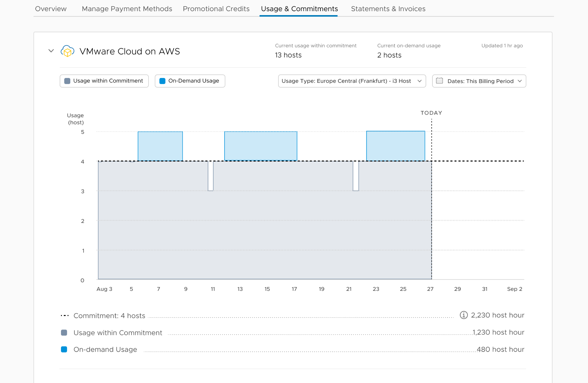
Task: Open the Promotional Credits tab
Action: 216,9
